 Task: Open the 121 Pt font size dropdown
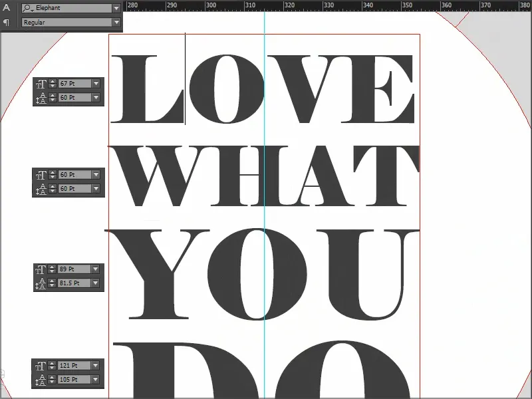tap(95, 365)
